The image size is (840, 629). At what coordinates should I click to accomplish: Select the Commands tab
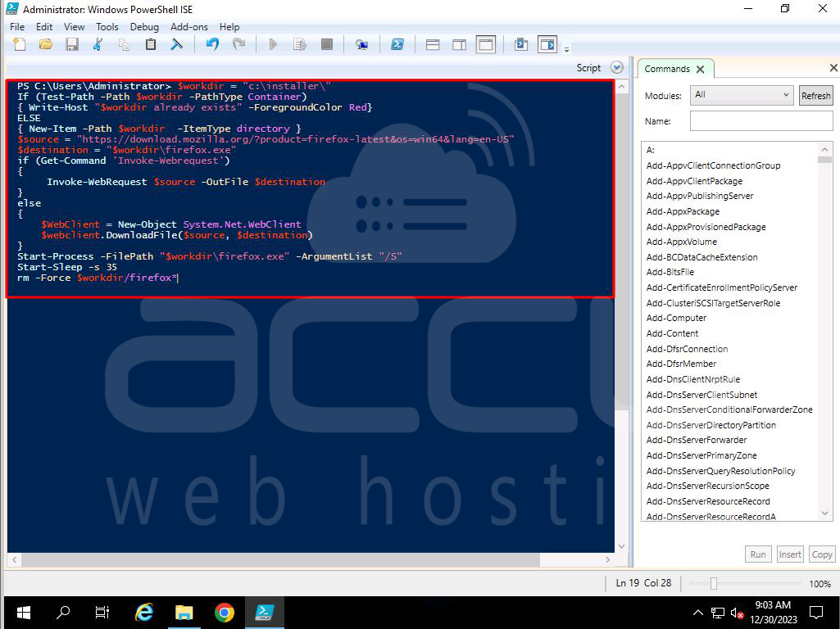click(667, 69)
